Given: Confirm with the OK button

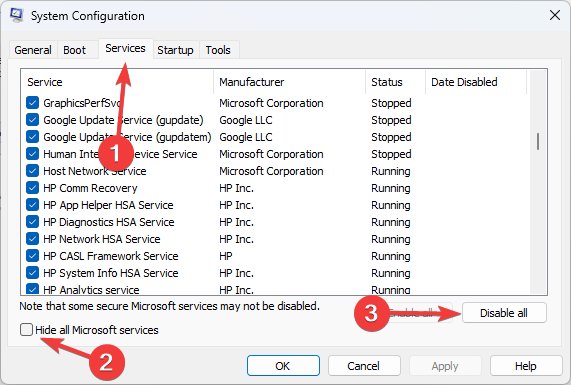Looking at the screenshot, I should tap(283, 366).
